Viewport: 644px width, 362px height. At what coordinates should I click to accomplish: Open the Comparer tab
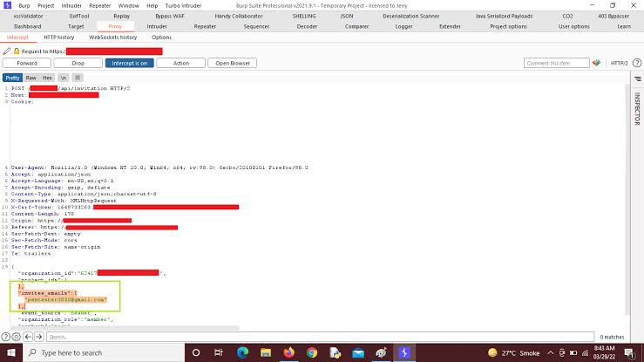[x=356, y=26]
